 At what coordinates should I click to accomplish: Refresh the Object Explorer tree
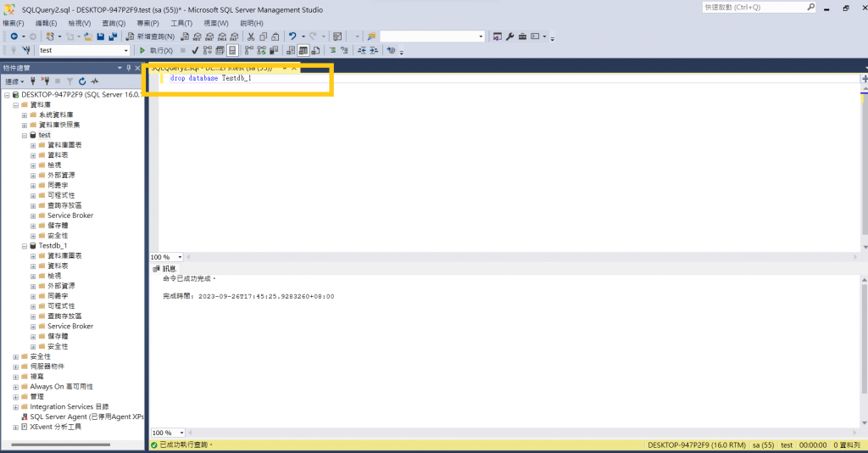coord(82,81)
